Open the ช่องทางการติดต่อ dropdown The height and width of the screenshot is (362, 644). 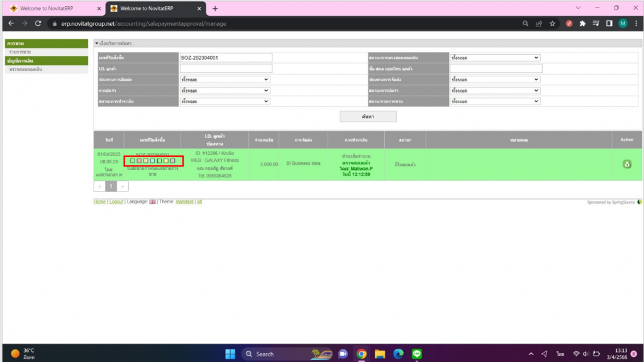(225, 79)
